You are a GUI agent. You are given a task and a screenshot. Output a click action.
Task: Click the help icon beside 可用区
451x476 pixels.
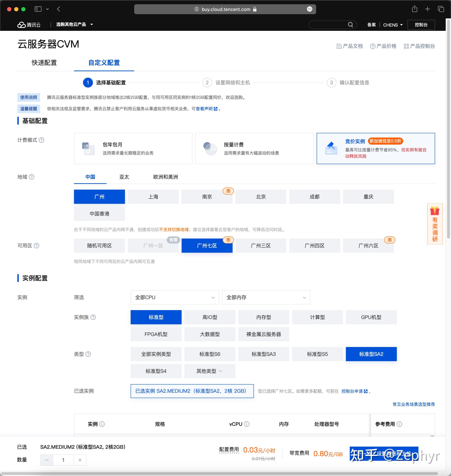36,246
